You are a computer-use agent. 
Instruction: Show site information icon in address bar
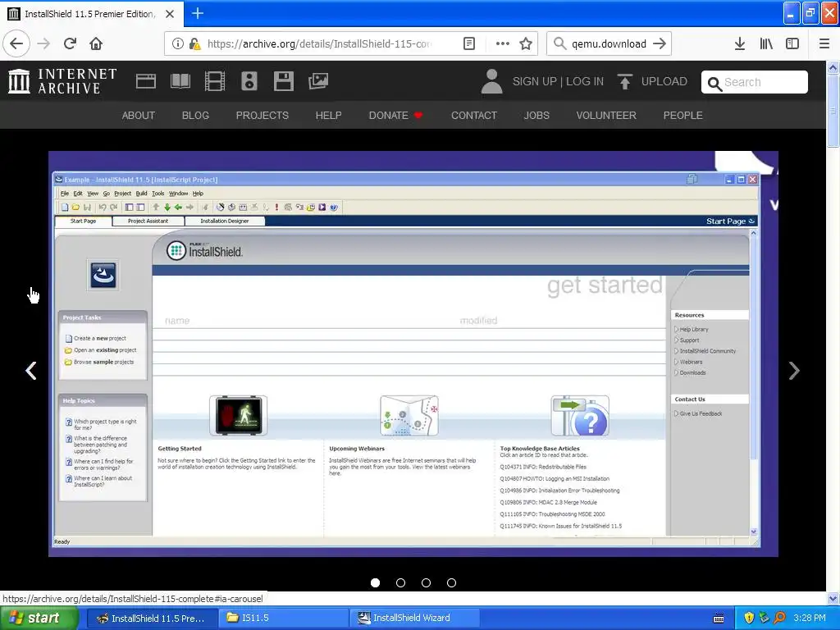[177, 43]
